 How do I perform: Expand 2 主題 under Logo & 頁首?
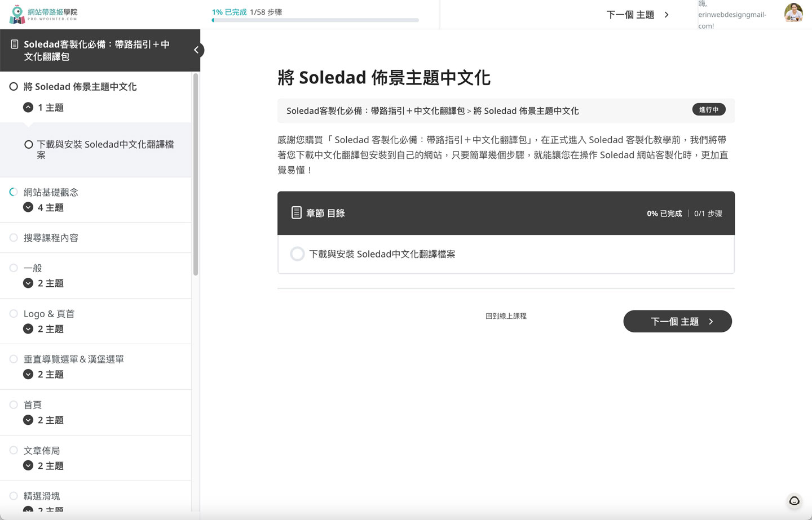coord(28,329)
